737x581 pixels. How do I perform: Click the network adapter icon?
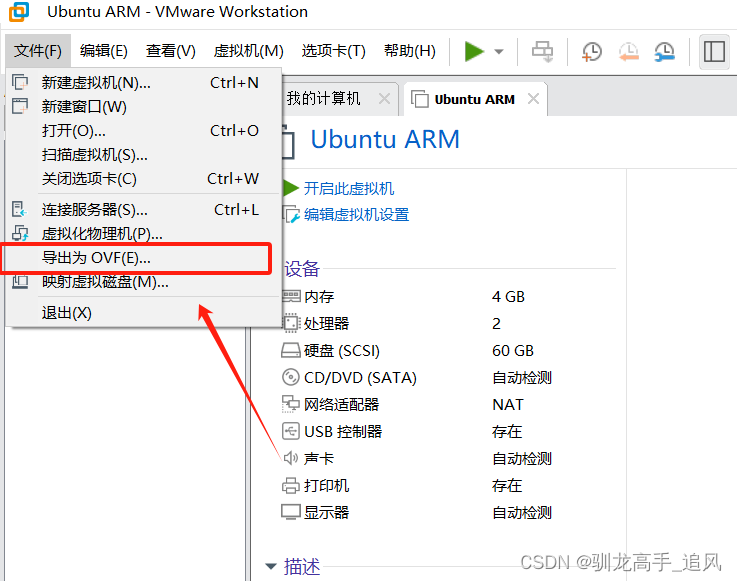(x=291, y=404)
